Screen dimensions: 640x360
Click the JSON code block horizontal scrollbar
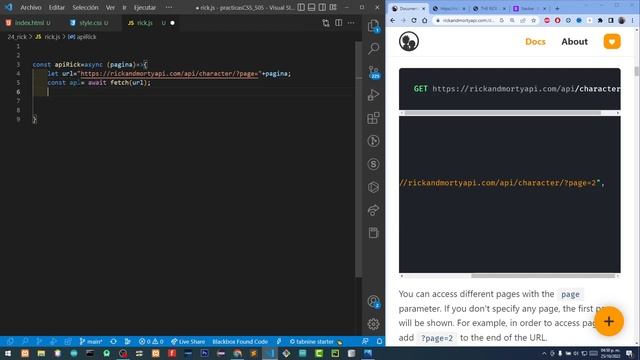tap(543, 276)
